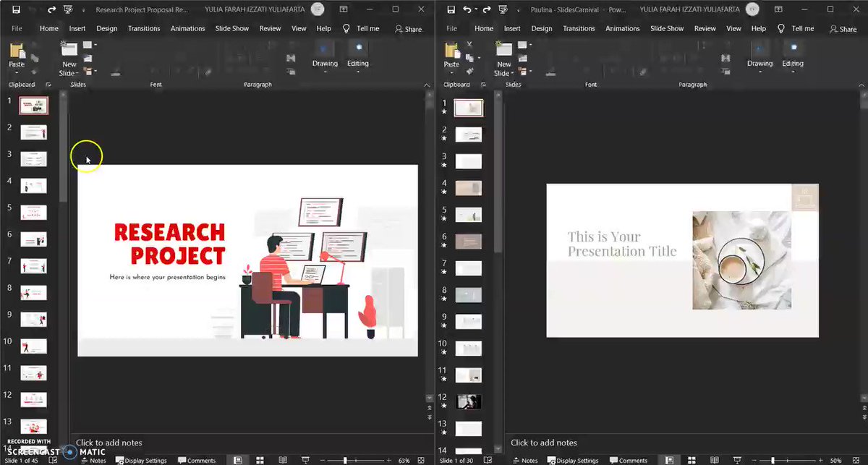Click user account avatar in left window
The width and height of the screenshot is (868, 465).
(318, 9)
